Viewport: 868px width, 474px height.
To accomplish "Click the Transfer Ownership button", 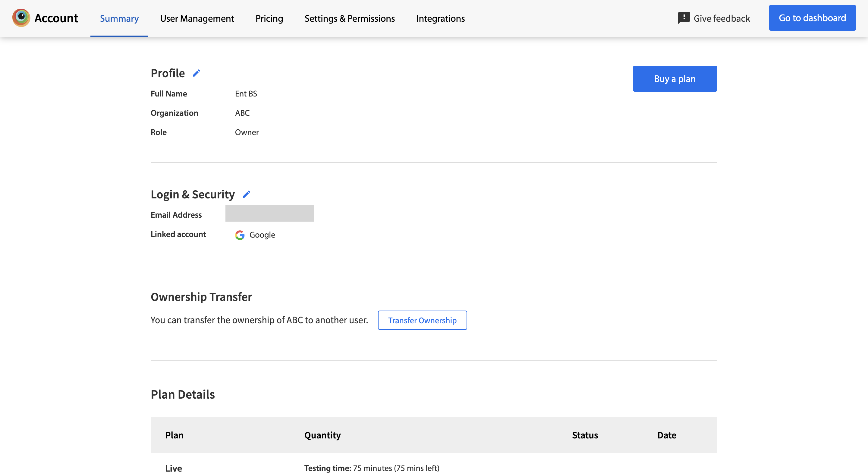I will pos(422,320).
